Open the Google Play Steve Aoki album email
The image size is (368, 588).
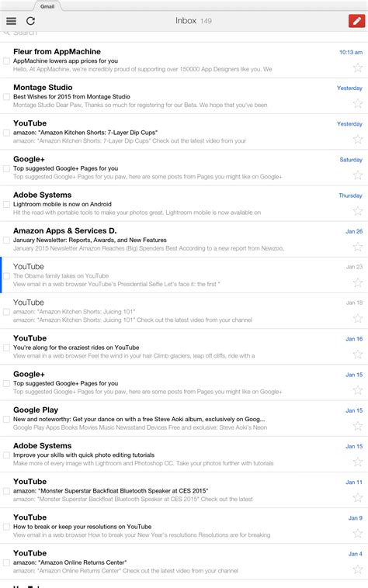[x=184, y=418]
